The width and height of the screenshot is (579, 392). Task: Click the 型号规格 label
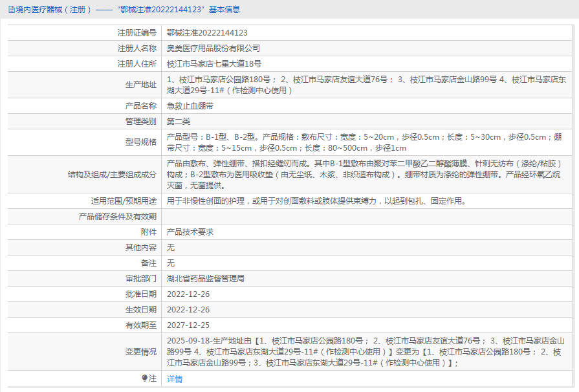[x=140, y=142]
